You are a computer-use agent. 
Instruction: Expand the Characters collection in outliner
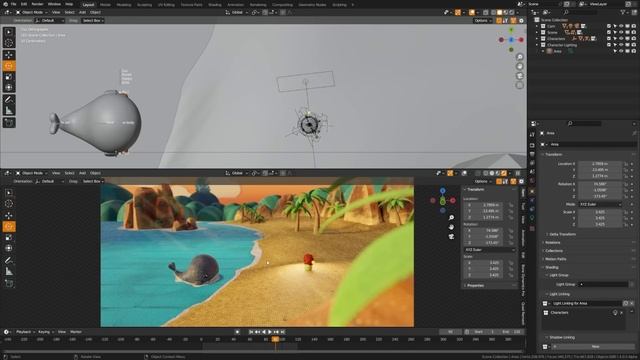[537, 38]
